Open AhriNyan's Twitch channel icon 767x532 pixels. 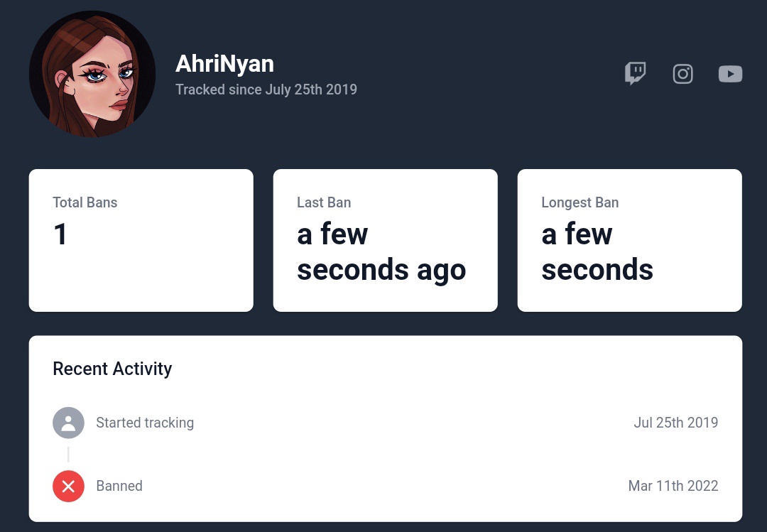coord(635,74)
